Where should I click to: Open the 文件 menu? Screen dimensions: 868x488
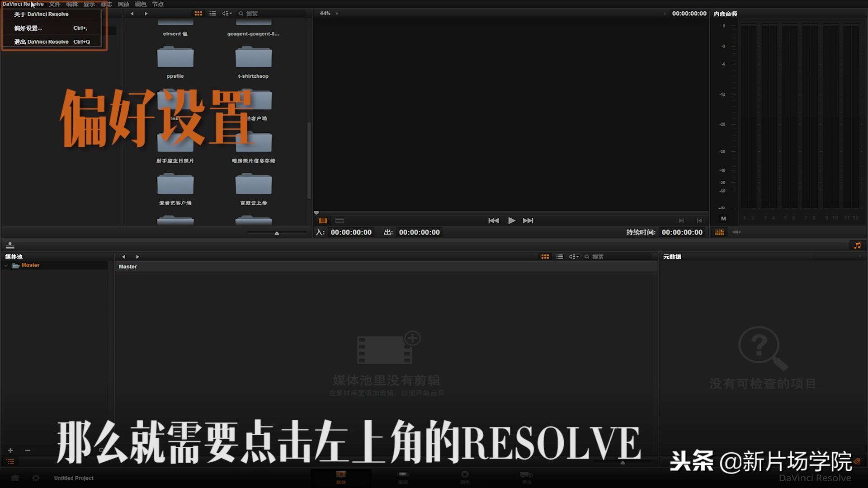55,4
